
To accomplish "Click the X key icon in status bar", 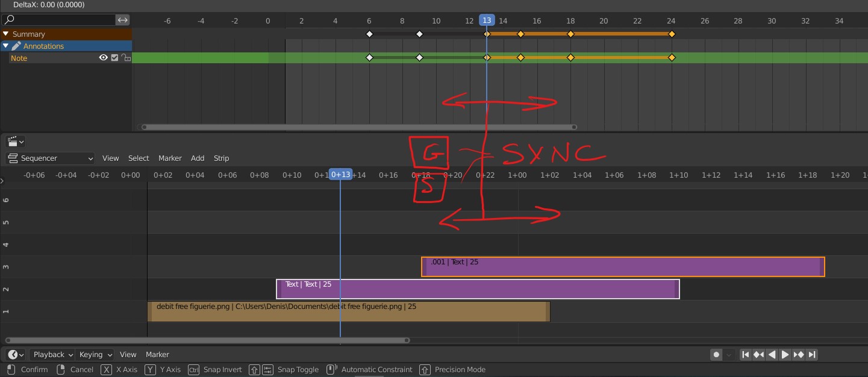I will pyautogui.click(x=106, y=370).
